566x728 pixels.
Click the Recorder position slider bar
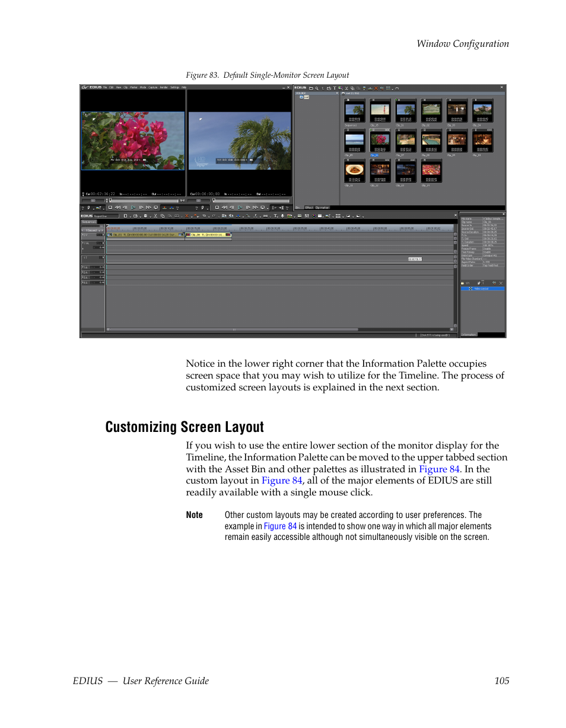pos(251,201)
